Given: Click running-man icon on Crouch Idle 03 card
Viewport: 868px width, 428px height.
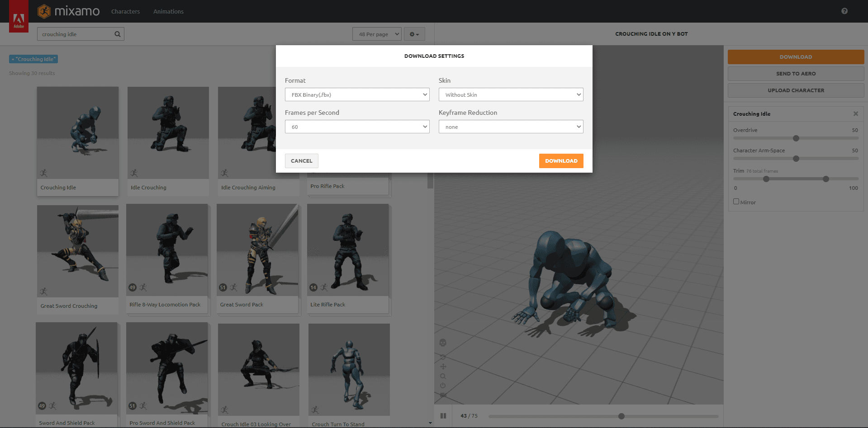Looking at the screenshot, I should pos(225,410).
